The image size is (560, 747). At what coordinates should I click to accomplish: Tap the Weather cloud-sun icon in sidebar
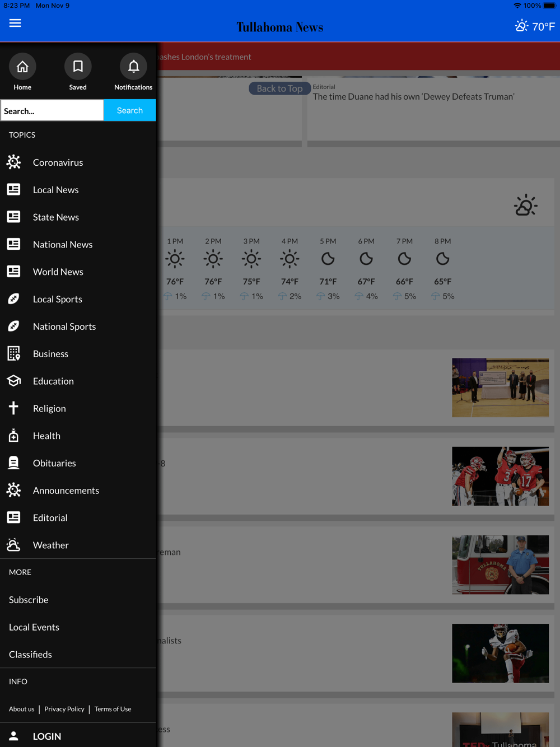pos(14,545)
